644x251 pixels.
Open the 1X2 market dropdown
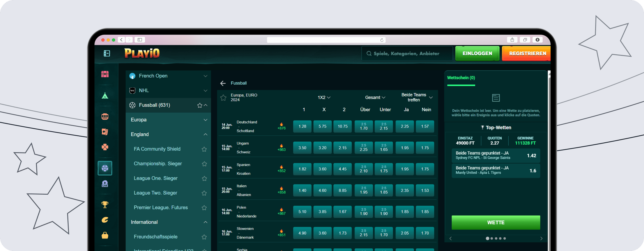[324, 98]
